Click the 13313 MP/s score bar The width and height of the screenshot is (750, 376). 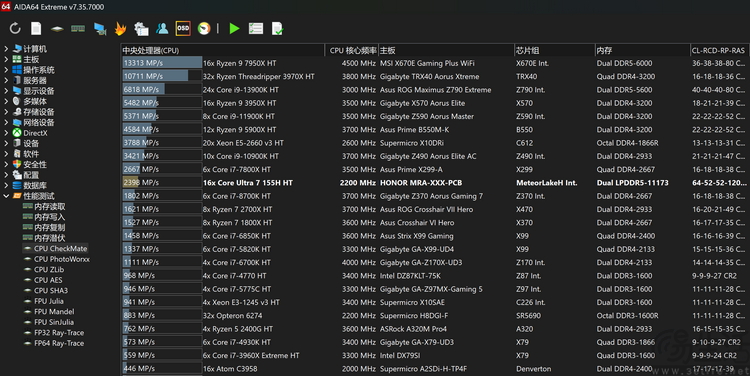[x=162, y=63]
